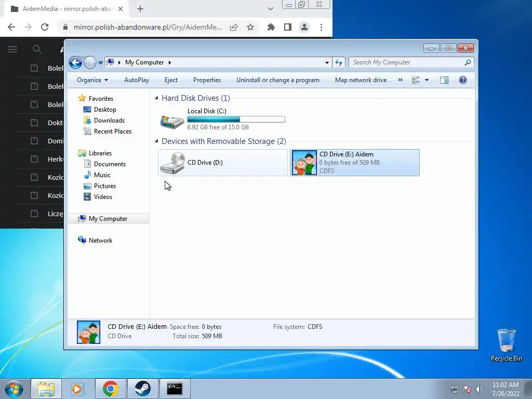Viewport: 532px width, 399px height.
Task: Click Explorer forward navigation button
Action: coord(90,62)
